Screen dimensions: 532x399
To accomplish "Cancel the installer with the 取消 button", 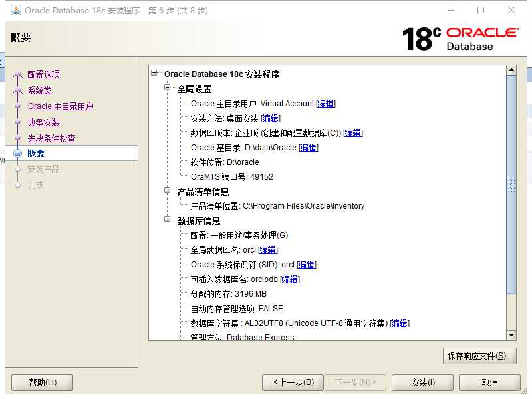I will [x=489, y=383].
